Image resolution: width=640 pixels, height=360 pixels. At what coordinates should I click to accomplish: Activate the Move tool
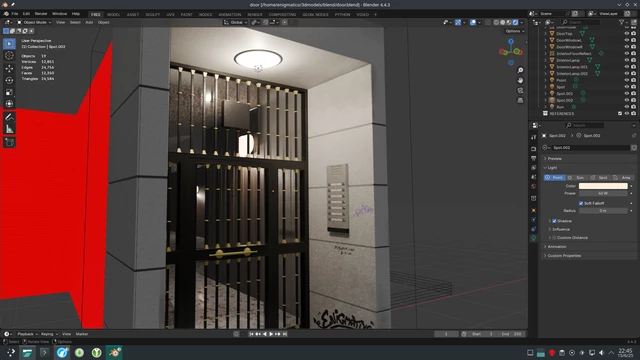coord(9,69)
